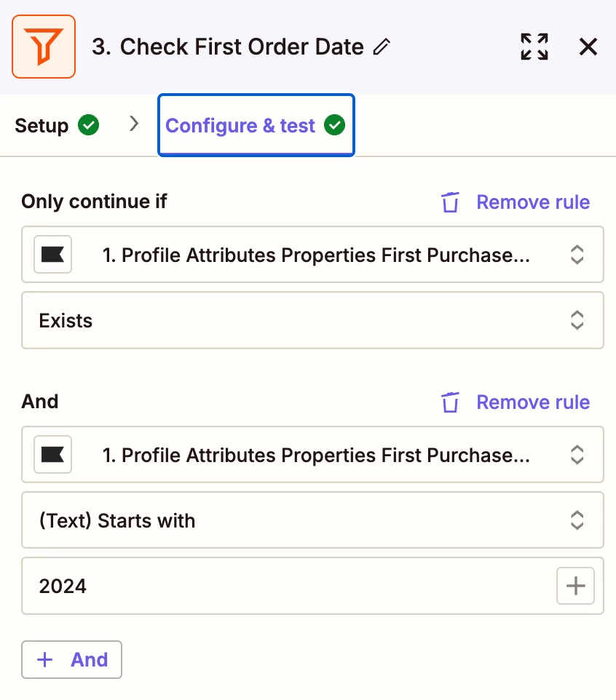This screenshot has height=700, width=616.
Task: Open second Profile Attributes field dropdown
Action: 312,455
